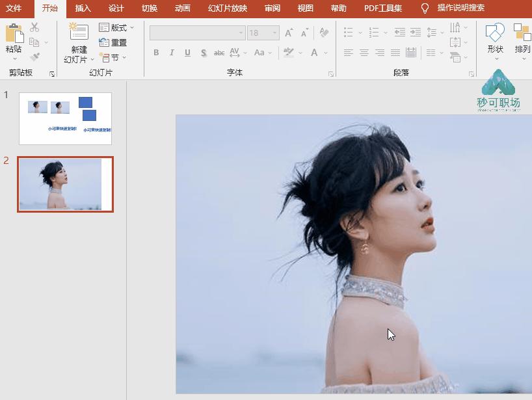This screenshot has width=532, height=400.
Task: Toggle Bold formatting
Action: [156, 53]
